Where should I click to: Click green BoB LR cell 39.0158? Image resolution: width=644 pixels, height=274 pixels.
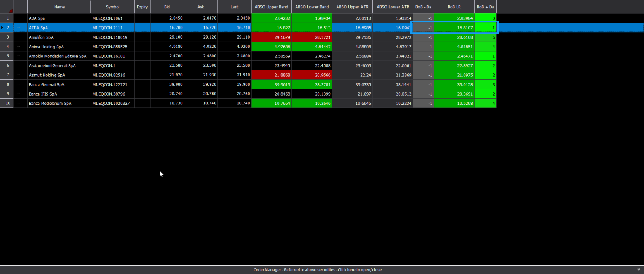pyautogui.click(x=454, y=84)
